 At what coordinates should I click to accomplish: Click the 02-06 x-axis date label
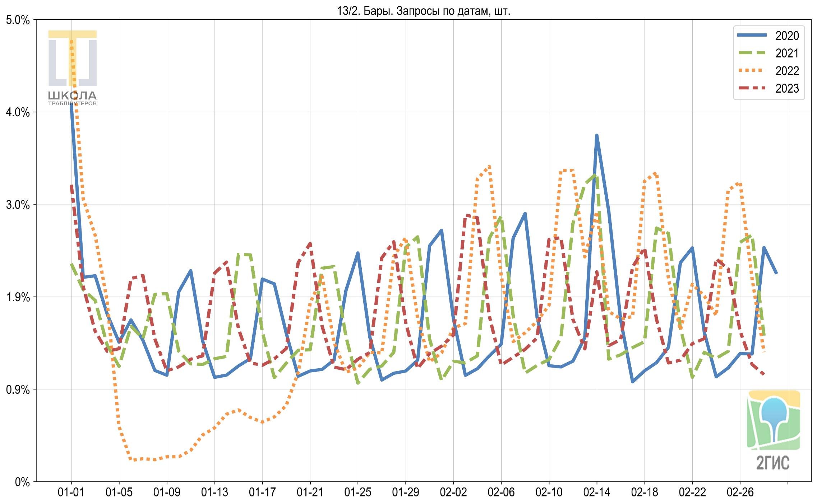coord(501,492)
